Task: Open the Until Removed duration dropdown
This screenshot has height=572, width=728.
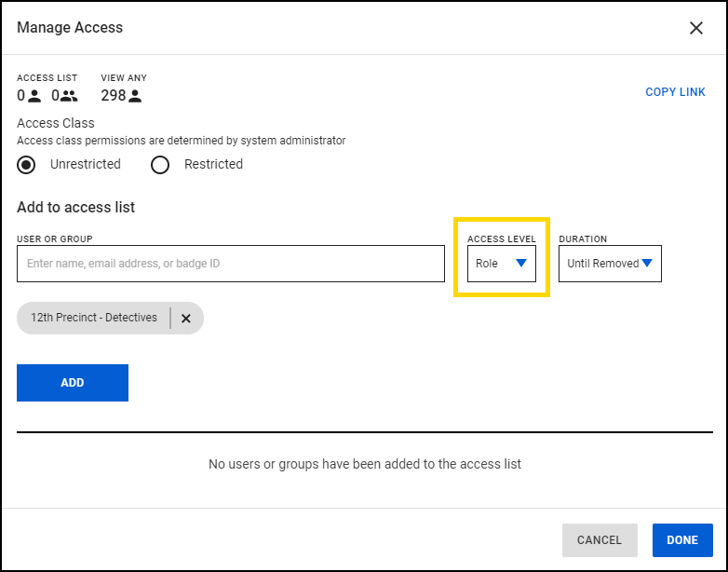Action: (x=609, y=264)
